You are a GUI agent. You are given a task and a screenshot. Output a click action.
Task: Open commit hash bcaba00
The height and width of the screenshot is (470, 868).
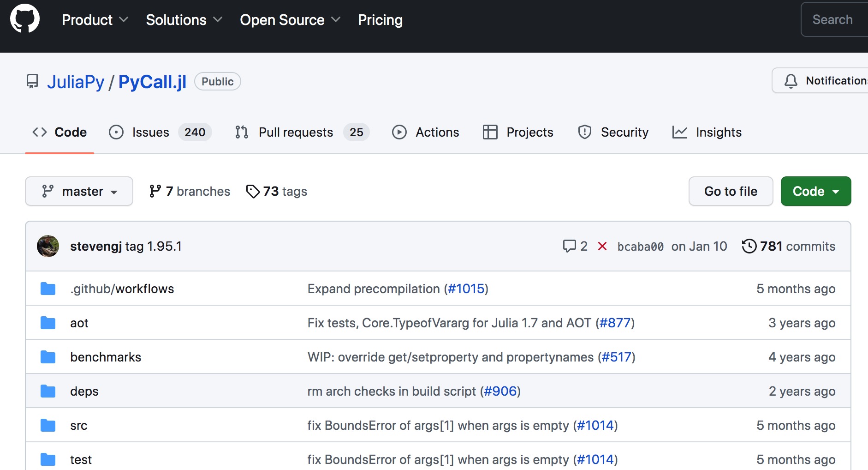640,247
